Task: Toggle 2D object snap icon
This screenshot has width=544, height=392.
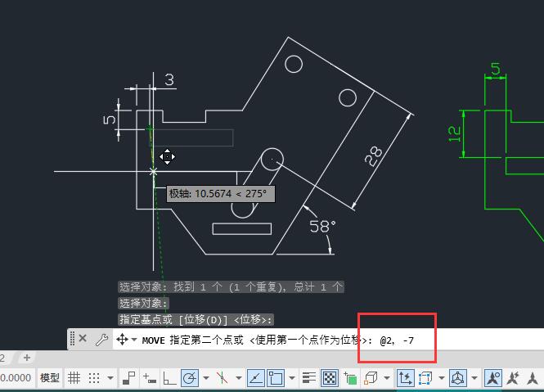Action: pos(276,378)
